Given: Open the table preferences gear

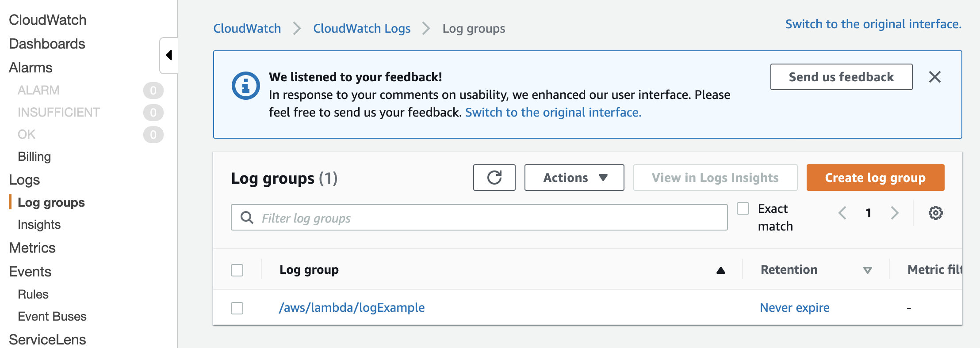Looking at the screenshot, I should click(935, 213).
